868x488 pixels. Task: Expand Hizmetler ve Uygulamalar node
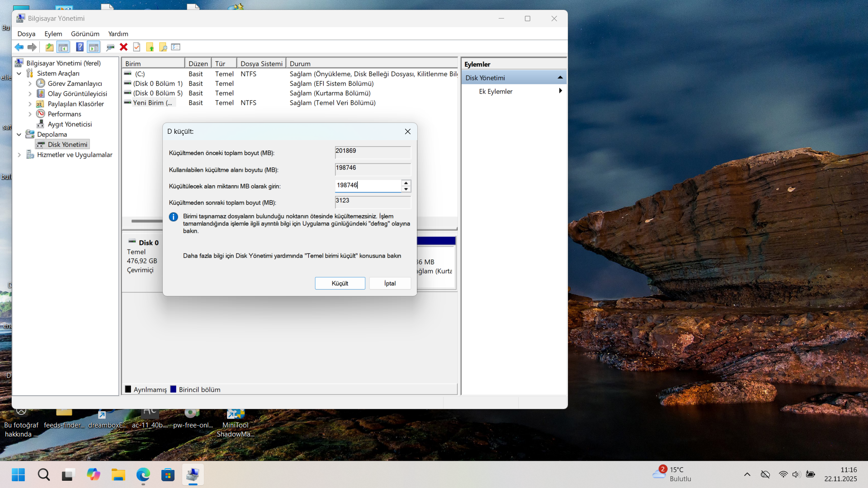pos(19,155)
